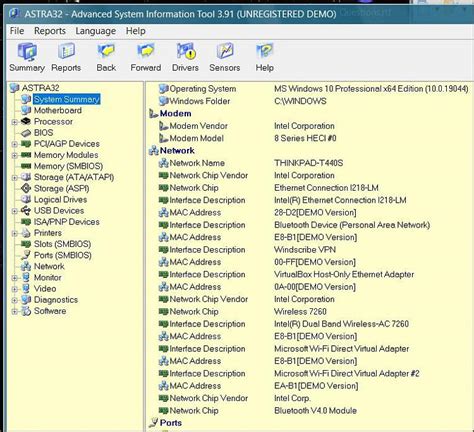474x432 pixels.
Task: Click the Storage (ASPI) icon
Action: [26, 188]
